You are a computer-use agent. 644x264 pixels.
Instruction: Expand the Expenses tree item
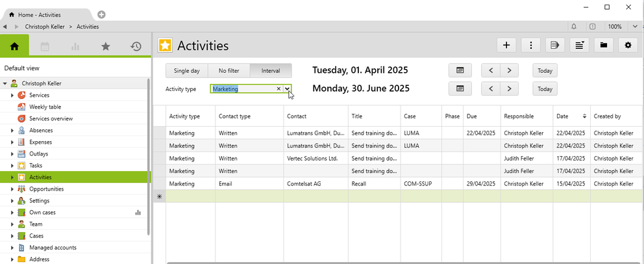pyautogui.click(x=12, y=142)
